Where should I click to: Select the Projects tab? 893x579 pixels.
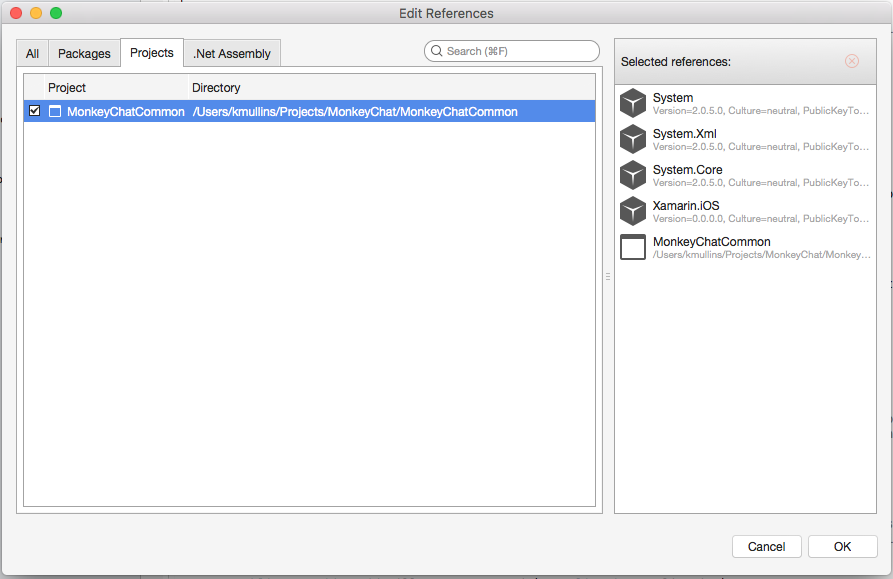(152, 53)
